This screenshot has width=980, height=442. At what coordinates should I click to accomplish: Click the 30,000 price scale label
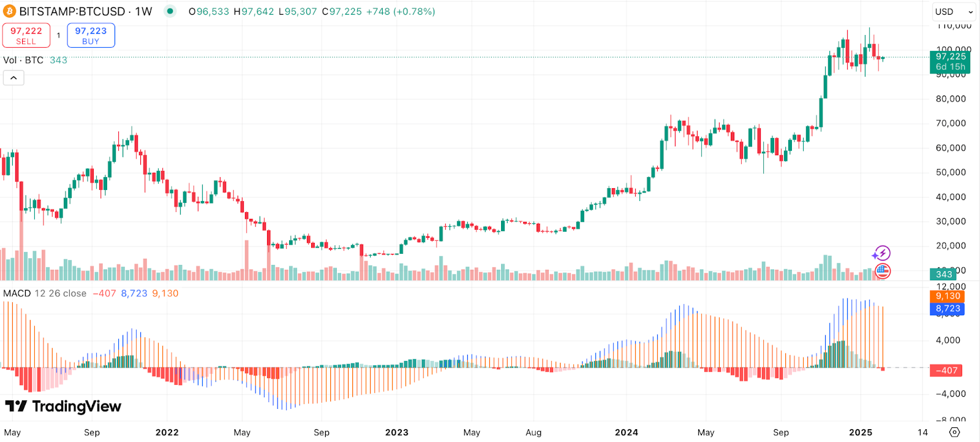coord(951,221)
